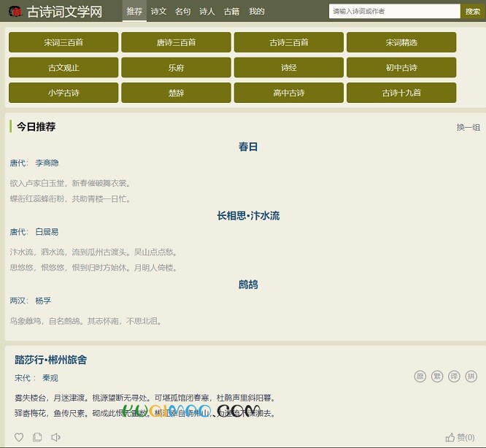Open author link 杨孚
Image resolution: width=486 pixels, height=448 pixels.
point(43,300)
